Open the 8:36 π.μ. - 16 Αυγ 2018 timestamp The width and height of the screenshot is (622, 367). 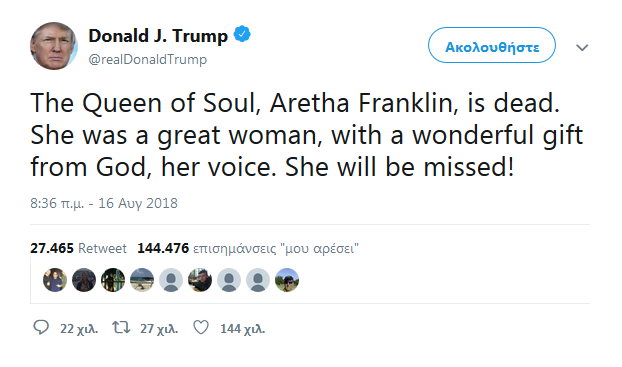(104, 203)
